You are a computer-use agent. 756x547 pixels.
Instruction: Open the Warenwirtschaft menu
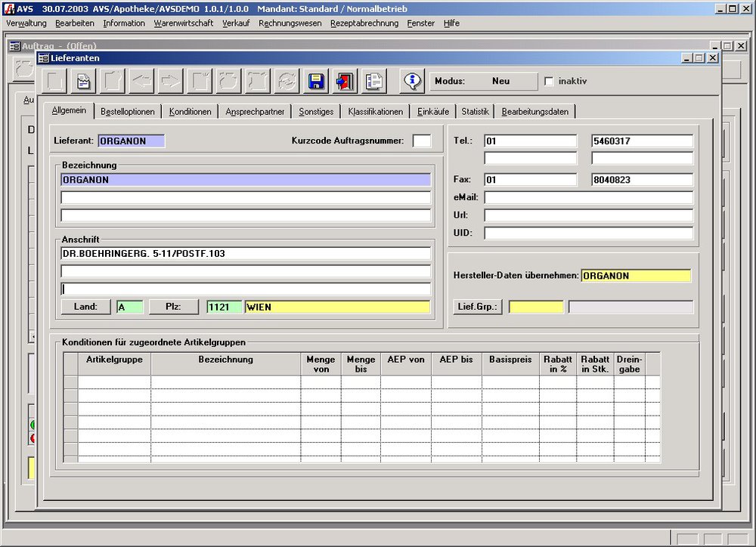(x=183, y=23)
